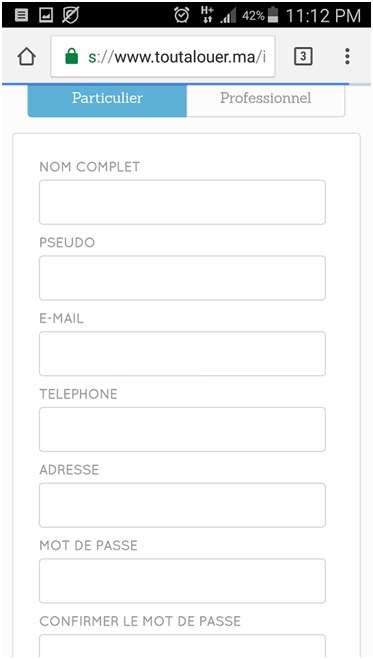
Task: Focus the Mot de Passe field
Action: [182, 580]
